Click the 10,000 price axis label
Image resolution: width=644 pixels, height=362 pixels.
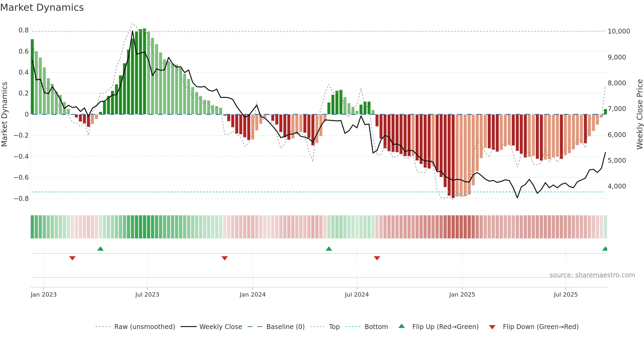(619, 31)
